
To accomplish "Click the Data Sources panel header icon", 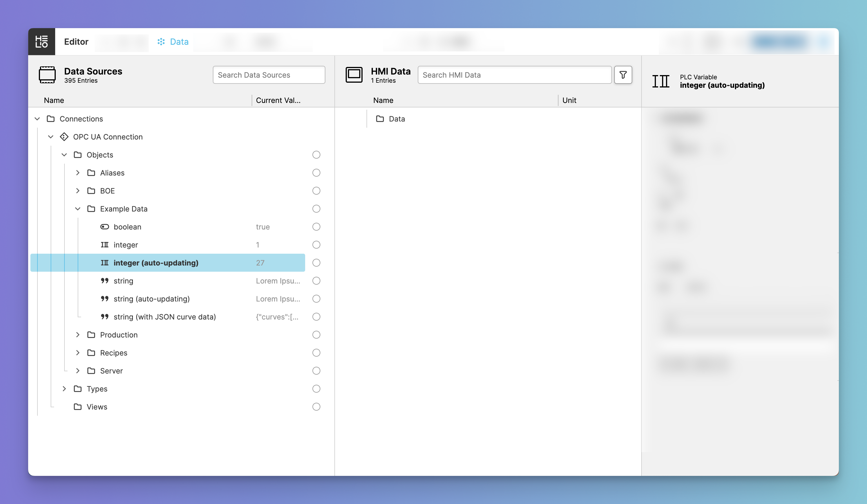I will coord(47,75).
